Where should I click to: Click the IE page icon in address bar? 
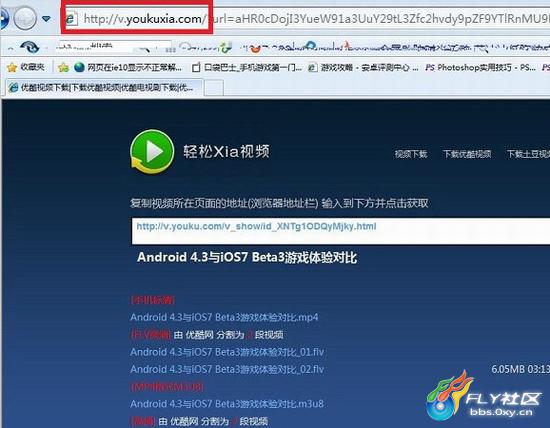click(72, 19)
